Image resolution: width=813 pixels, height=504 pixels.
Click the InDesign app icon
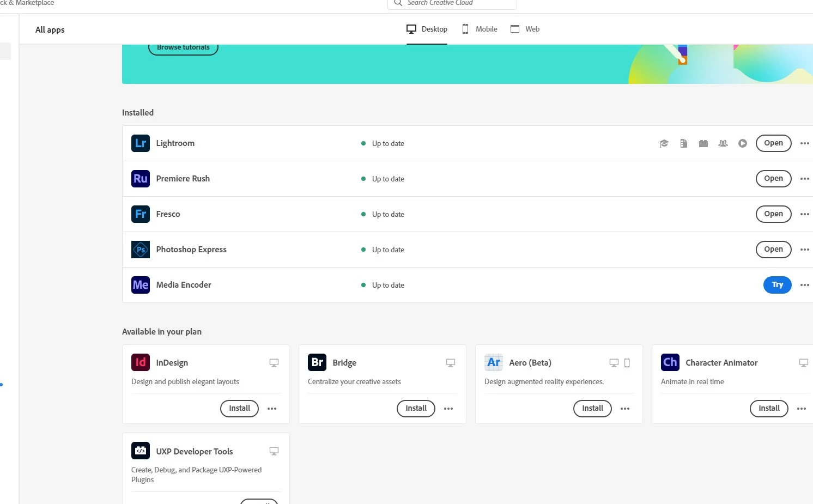pyautogui.click(x=141, y=362)
